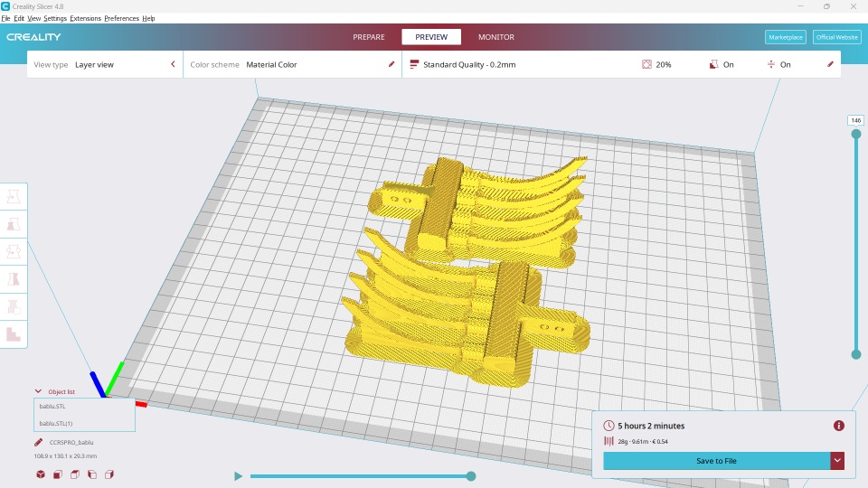Screen dimensions: 868x488
Task: Open the Save to File dropdown arrow
Action: pyautogui.click(x=837, y=460)
